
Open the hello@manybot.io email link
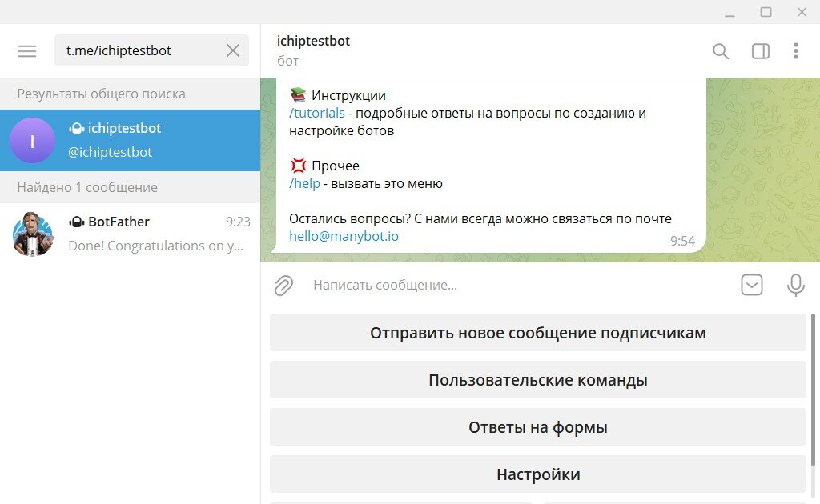pyautogui.click(x=344, y=236)
